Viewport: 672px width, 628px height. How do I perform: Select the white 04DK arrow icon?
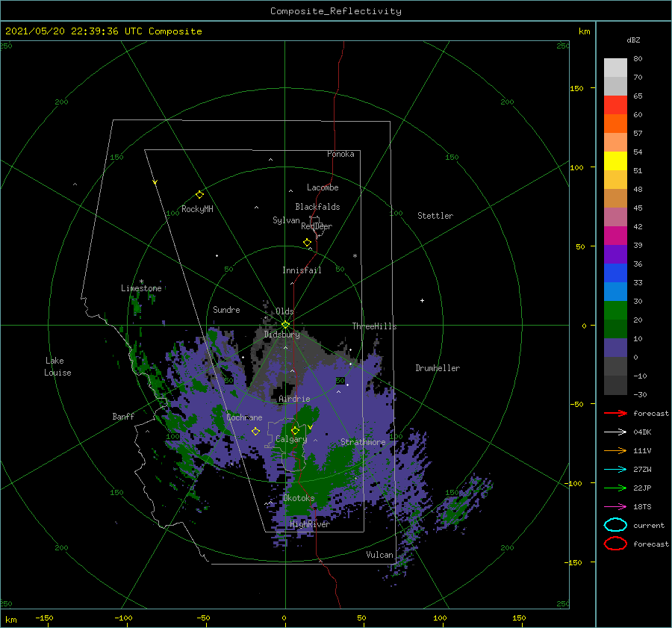click(615, 432)
